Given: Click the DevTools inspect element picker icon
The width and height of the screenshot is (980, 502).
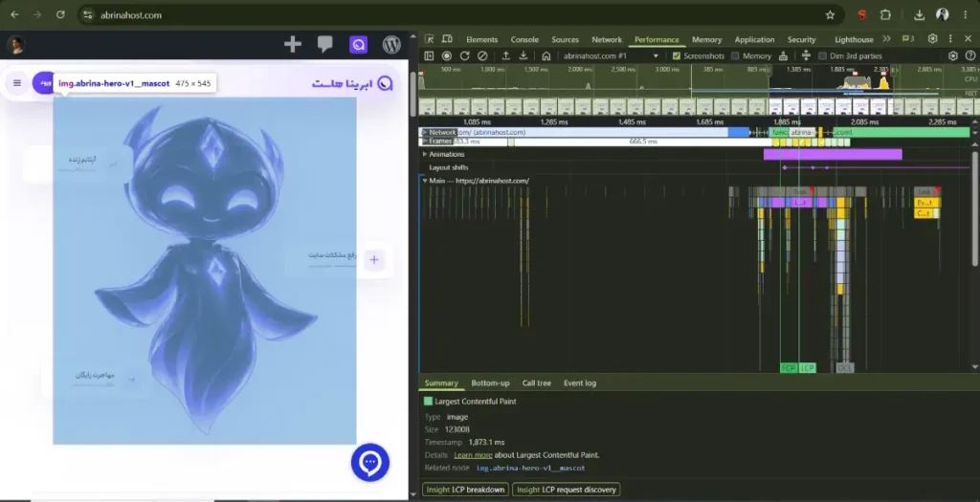Looking at the screenshot, I should pyautogui.click(x=430, y=38).
